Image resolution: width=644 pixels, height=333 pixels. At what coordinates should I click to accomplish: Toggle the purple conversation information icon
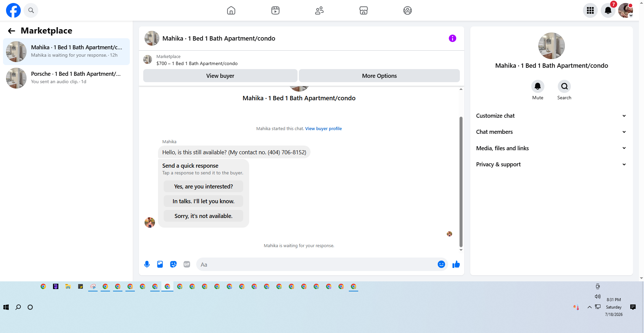(452, 38)
